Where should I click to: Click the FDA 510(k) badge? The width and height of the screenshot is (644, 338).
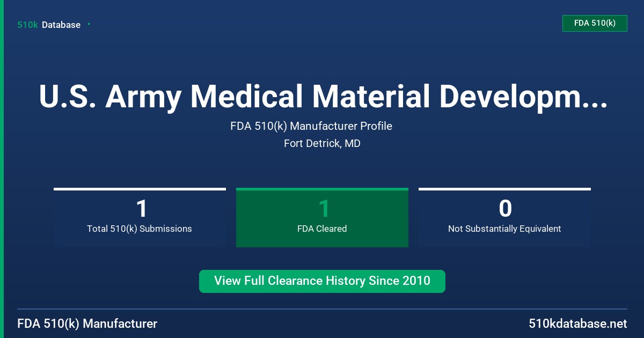pyautogui.click(x=595, y=23)
